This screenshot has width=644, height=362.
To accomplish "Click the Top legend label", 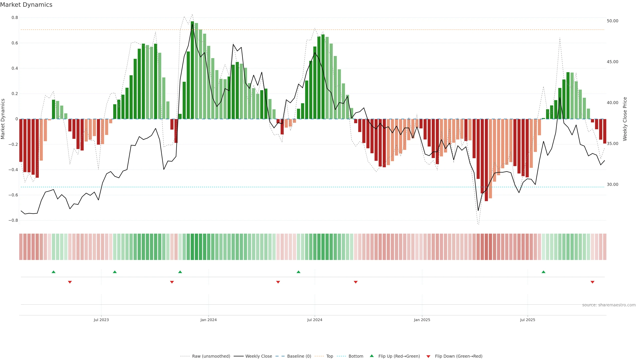I will [x=330, y=356].
